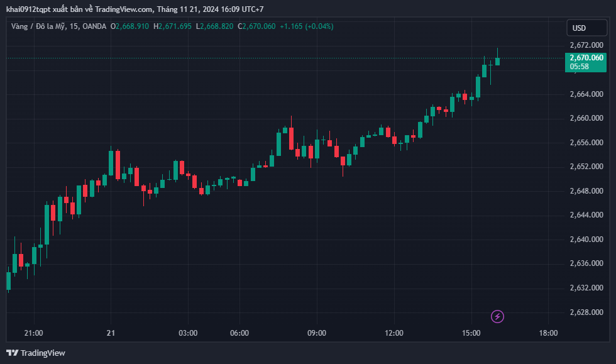Click the +1.165 (+0.04%) change value
Image resolution: width=616 pixels, height=364 pixels.
point(307,26)
